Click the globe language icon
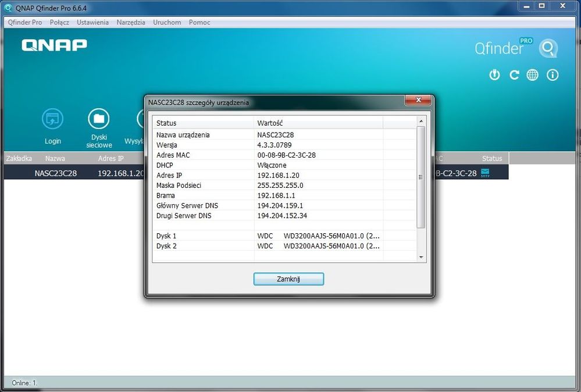 coord(533,75)
